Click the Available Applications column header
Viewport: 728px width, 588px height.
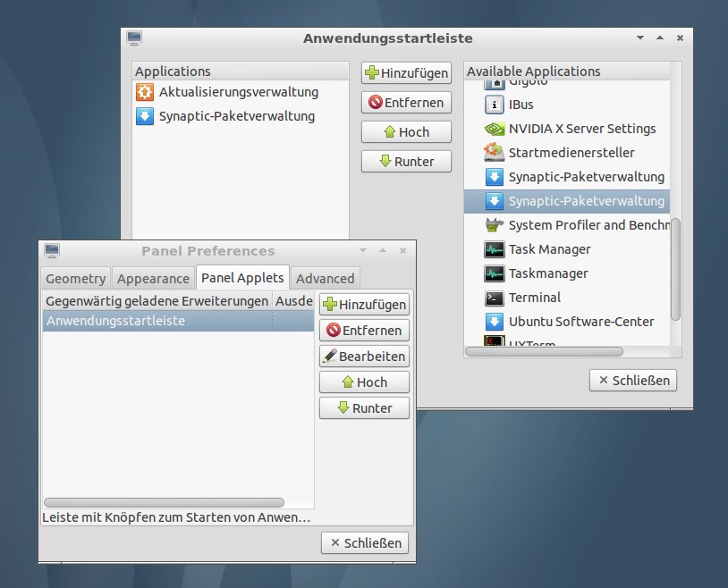[567, 71]
